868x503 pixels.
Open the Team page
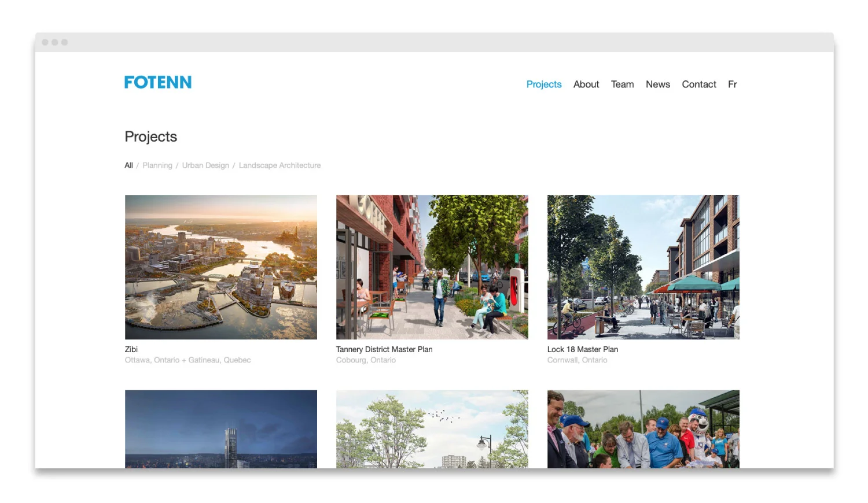pyautogui.click(x=623, y=84)
